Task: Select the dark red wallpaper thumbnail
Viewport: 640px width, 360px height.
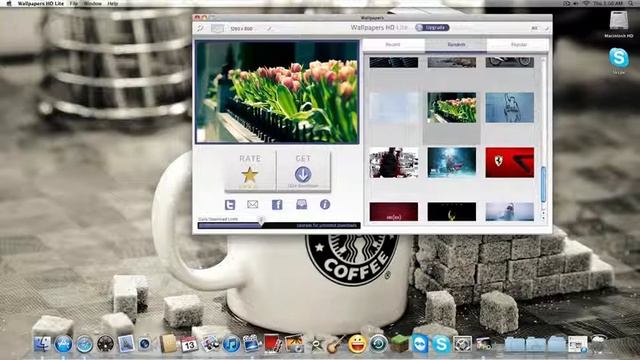Action: point(393,211)
